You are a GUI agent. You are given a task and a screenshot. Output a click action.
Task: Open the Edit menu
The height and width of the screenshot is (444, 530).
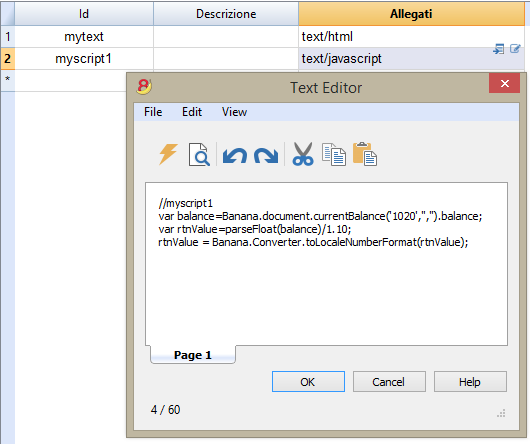click(x=192, y=112)
